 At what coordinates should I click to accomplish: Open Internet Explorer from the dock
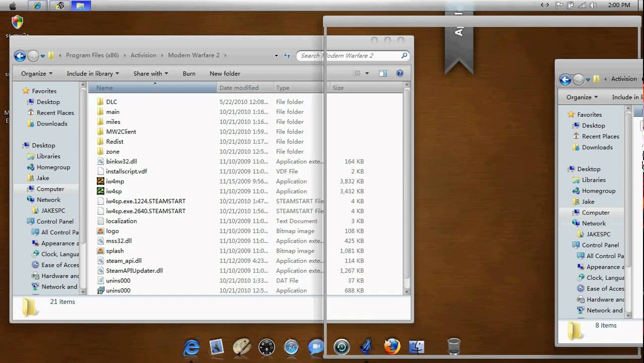(x=191, y=347)
